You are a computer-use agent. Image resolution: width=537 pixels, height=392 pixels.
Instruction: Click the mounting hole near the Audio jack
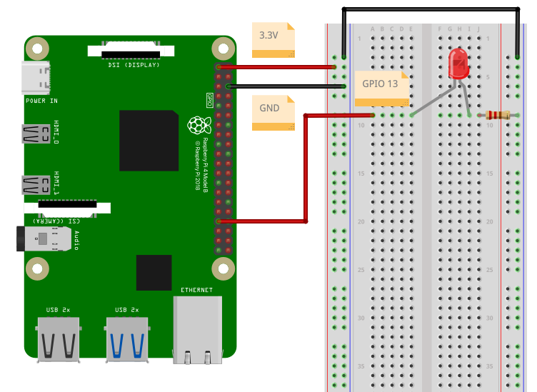point(37,268)
